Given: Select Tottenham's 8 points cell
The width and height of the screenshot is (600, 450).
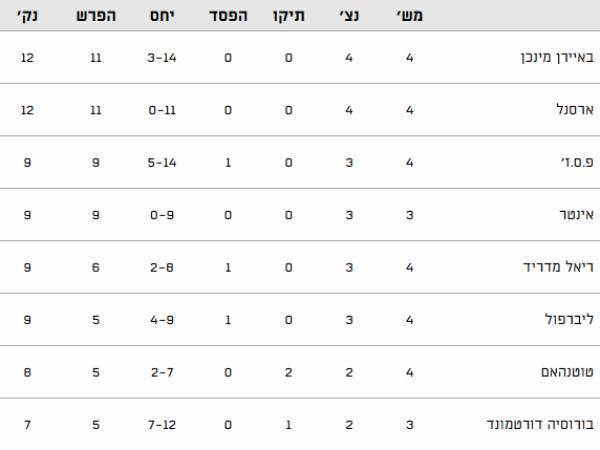Looking at the screenshot, I should click(27, 371).
